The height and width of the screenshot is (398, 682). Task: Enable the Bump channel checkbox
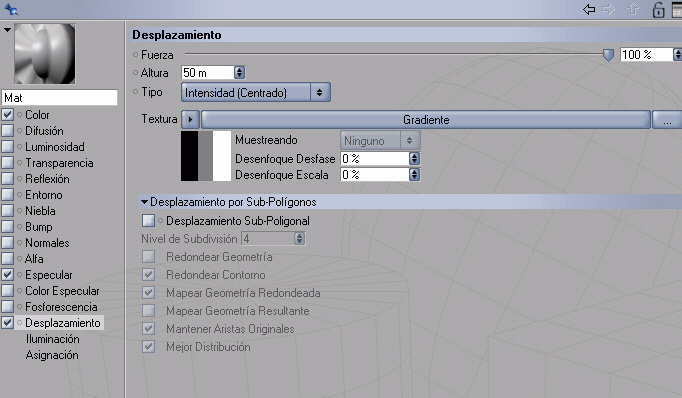click(x=7, y=227)
